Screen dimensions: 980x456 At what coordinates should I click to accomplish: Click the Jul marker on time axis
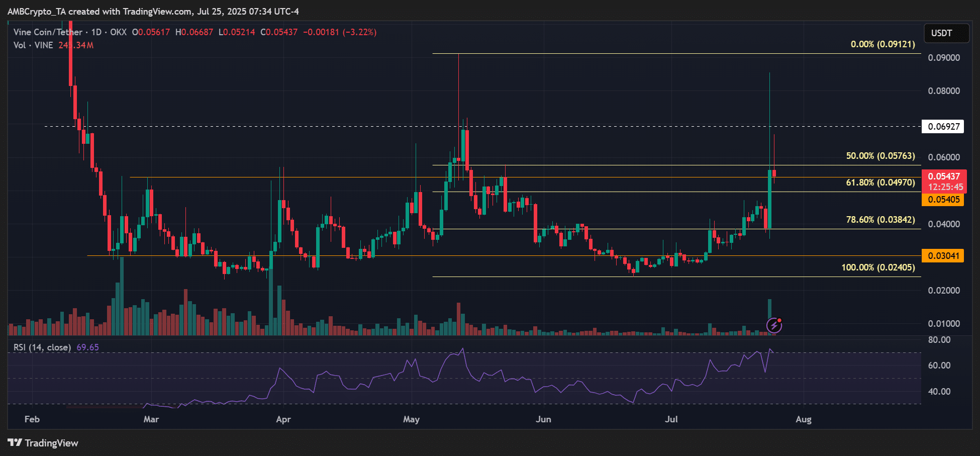point(671,419)
